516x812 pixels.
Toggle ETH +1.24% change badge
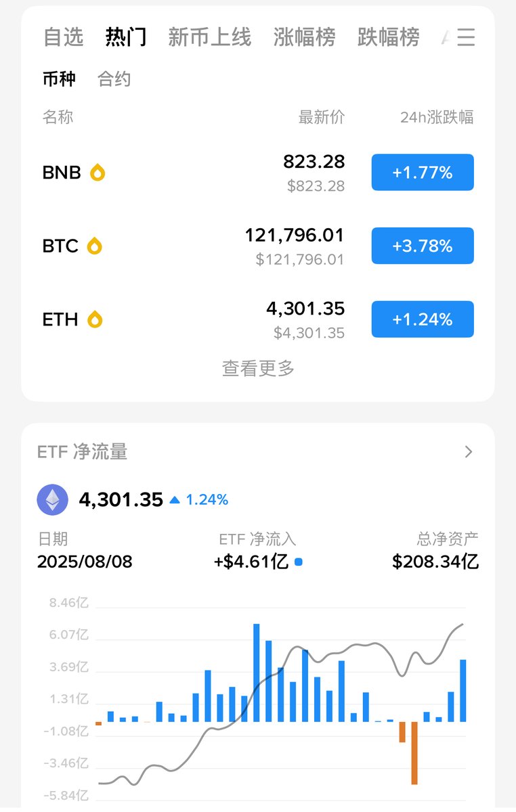click(x=423, y=319)
